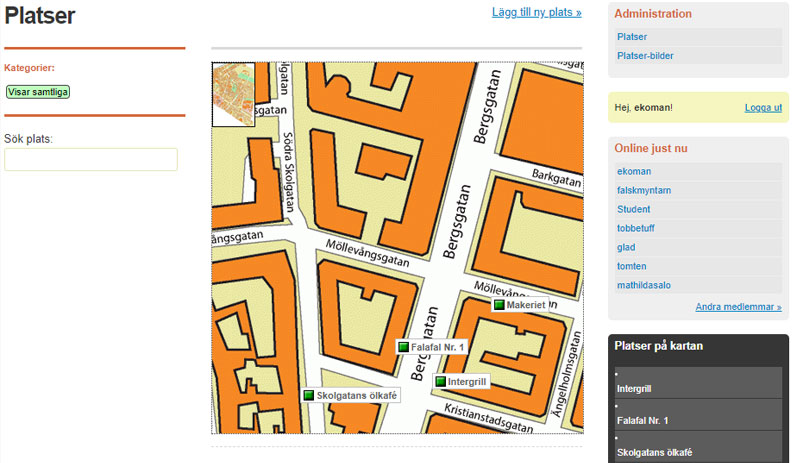Toggle the Visar samtliga category filter
The image size is (800, 463).
tap(38, 92)
